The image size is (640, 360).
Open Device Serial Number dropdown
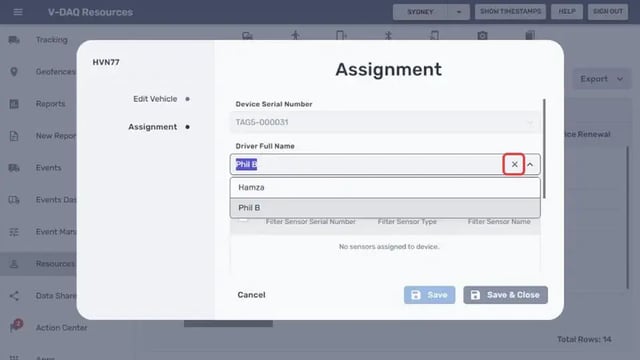[x=530, y=122]
